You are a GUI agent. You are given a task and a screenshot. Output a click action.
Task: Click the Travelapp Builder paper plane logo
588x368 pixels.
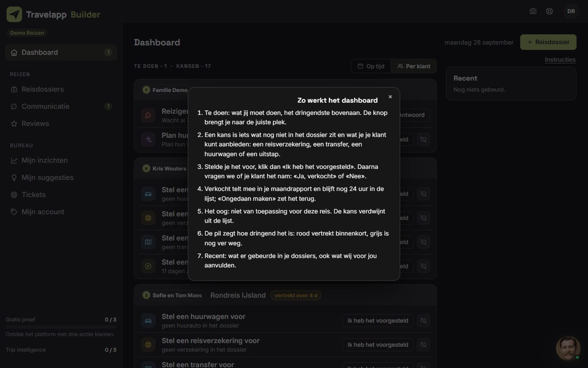pyautogui.click(x=14, y=14)
